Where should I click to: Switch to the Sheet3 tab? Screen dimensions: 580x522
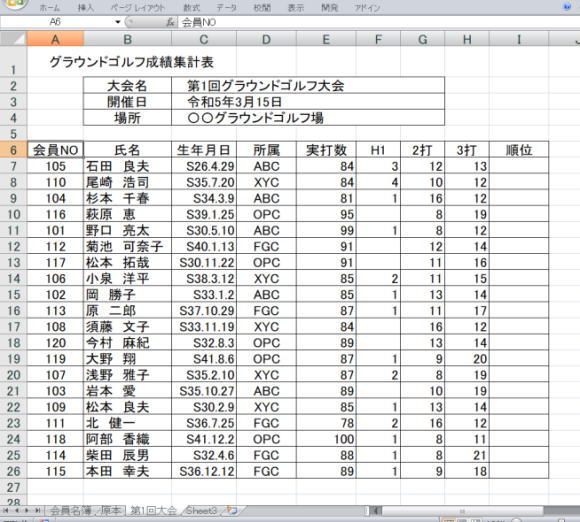pyautogui.click(x=202, y=511)
